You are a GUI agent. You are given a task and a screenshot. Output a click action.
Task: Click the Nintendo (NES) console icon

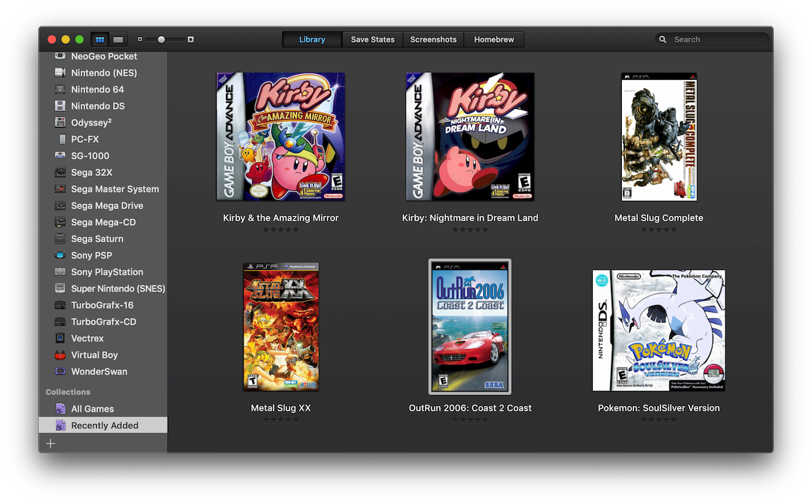[x=60, y=72]
